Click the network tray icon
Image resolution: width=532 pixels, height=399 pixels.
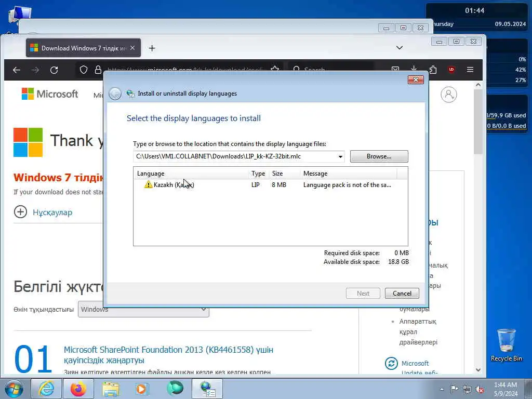pos(467,389)
